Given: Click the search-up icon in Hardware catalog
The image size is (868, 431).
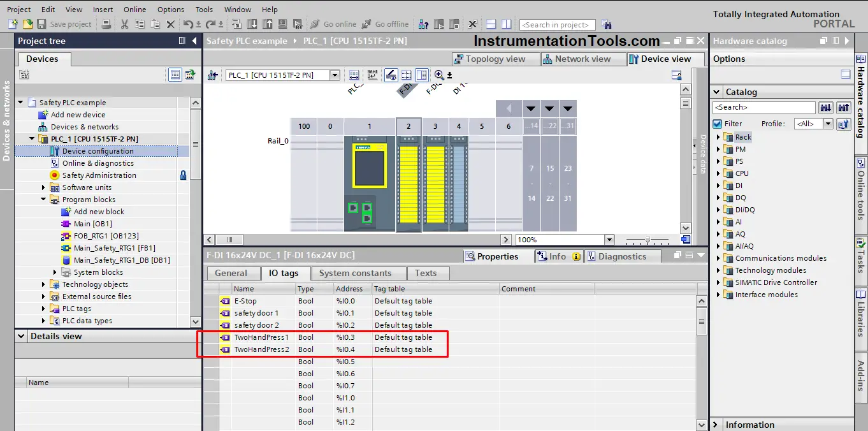Looking at the screenshot, I should click(x=844, y=108).
